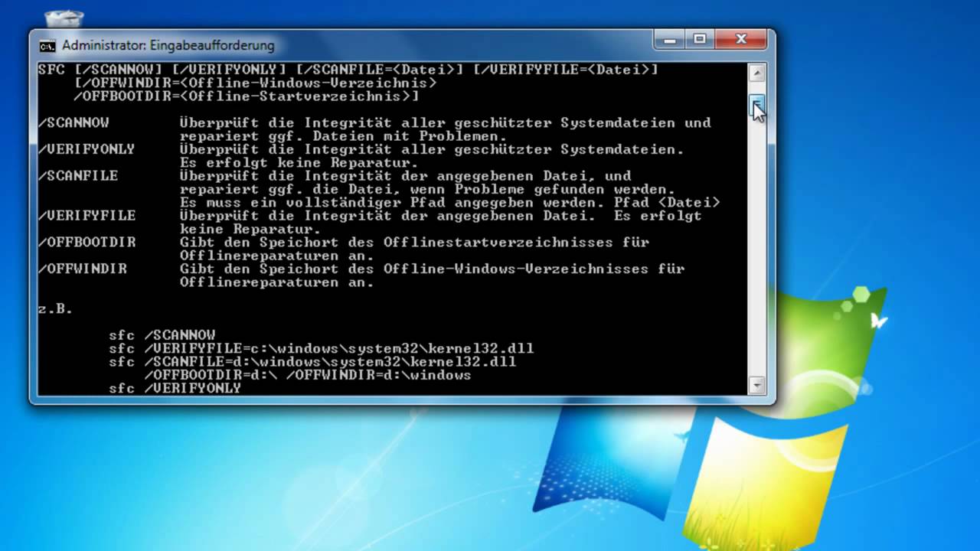This screenshot has width=980, height=551.
Task: Click the cmd icon in the title bar
Action: (x=47, y=46)
